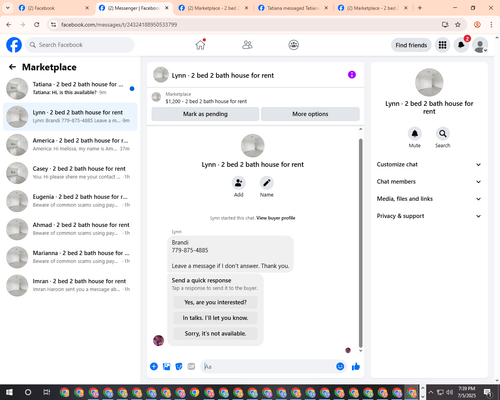Open Imran conversation in list
This screenshot has width=500, height=400.
pyautogui.click(x=70, y=285)
